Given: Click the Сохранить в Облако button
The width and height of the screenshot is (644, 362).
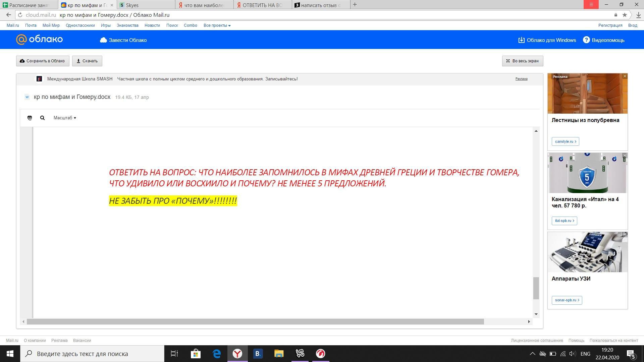Looking at the screenshot, I should point(43,61).
